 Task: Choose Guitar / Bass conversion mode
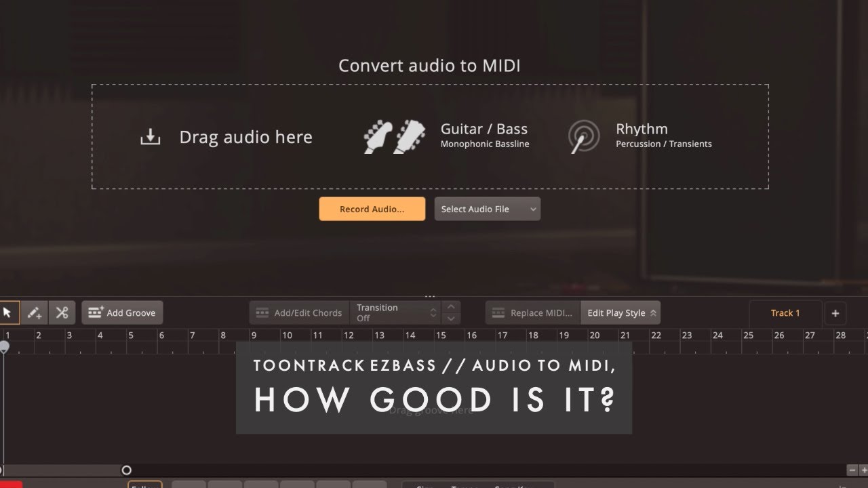pos(447,136)
